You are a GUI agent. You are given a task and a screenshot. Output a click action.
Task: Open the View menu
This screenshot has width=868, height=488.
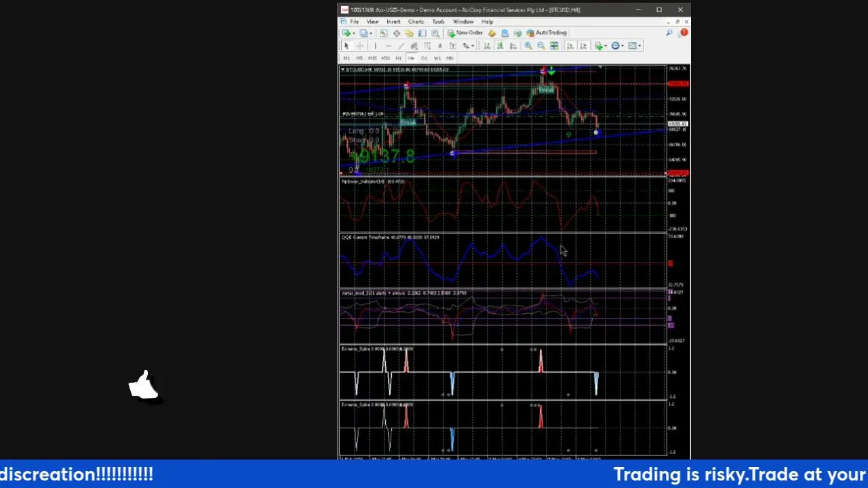(372, 22)
